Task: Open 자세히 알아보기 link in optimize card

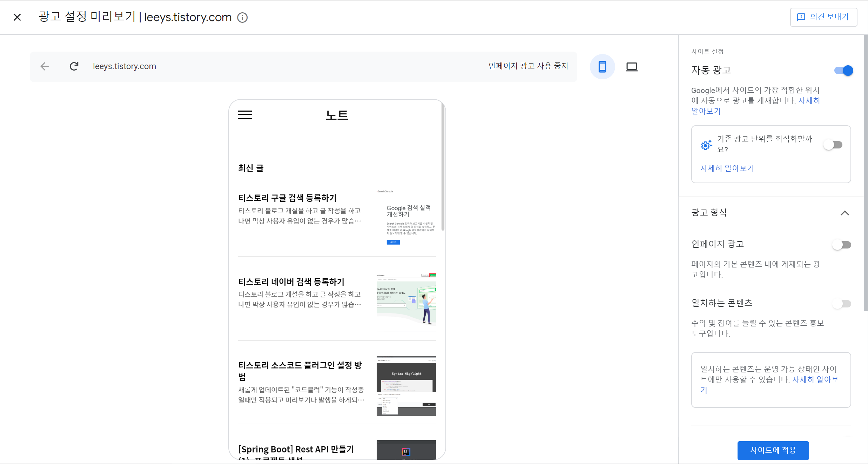Action: (727, 168)
